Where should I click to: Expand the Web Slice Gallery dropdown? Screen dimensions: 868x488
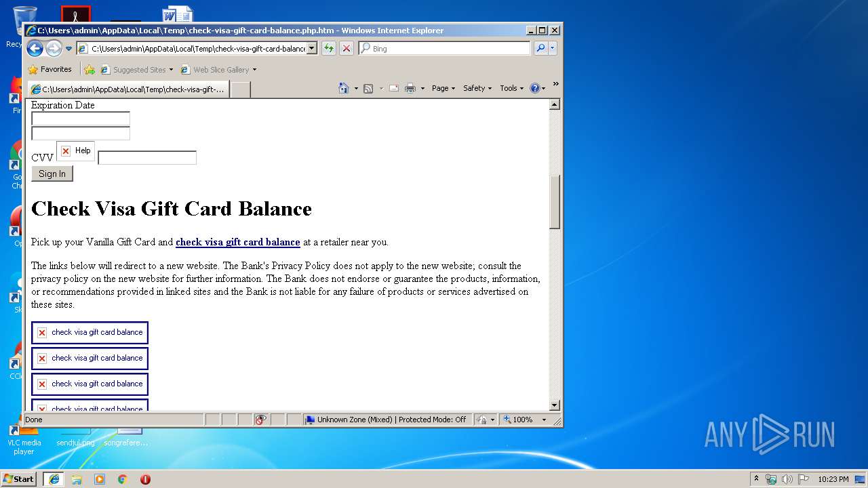pyautogui.click(x=254, y=70)
